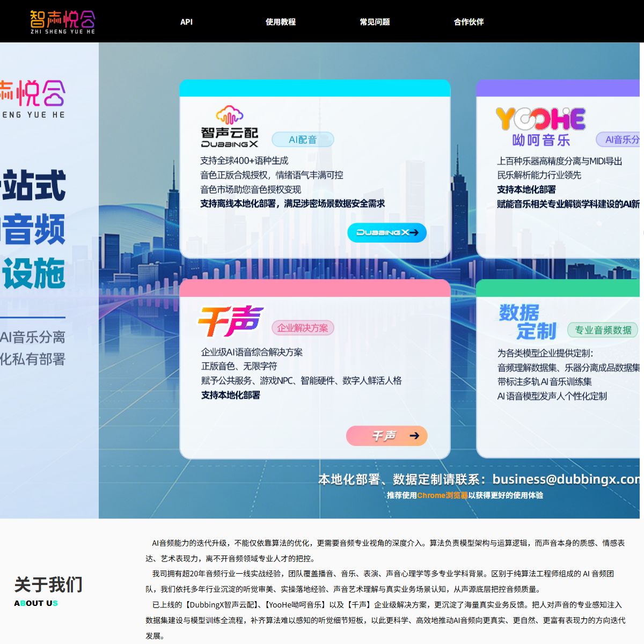Screen dimensions: 644x644
Task: Click text 带标注多轨AI音乐训练集
Action: tap(544, 382)
